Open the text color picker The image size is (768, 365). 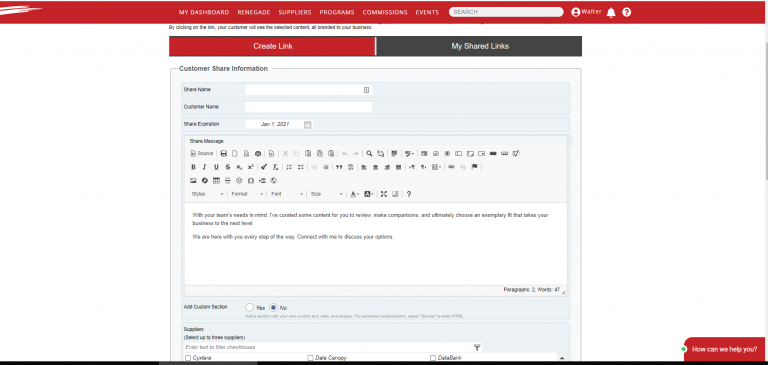click(355, 194)
